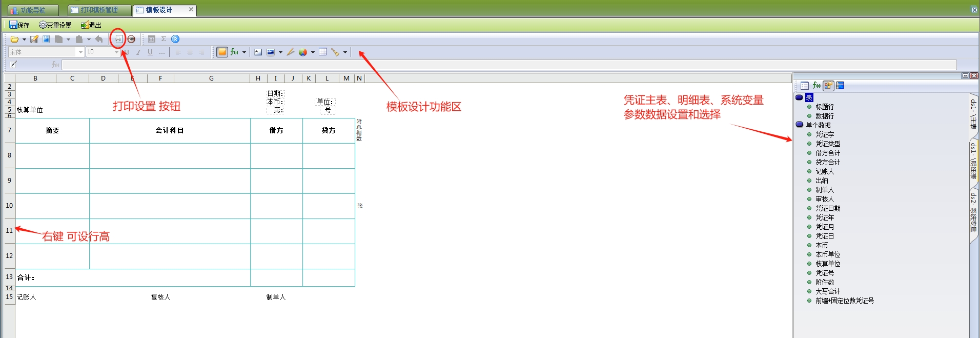Switch to the ds1-主表 side tab

point(973,114)
